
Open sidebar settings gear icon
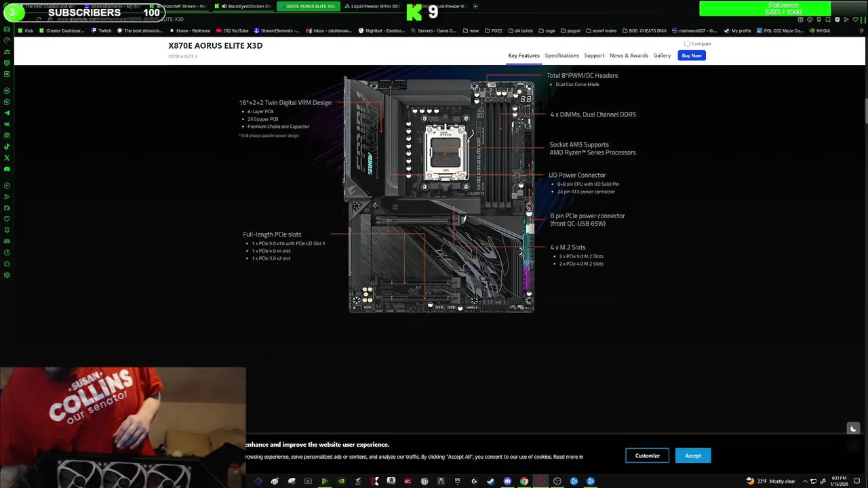(x=7, y=275)
